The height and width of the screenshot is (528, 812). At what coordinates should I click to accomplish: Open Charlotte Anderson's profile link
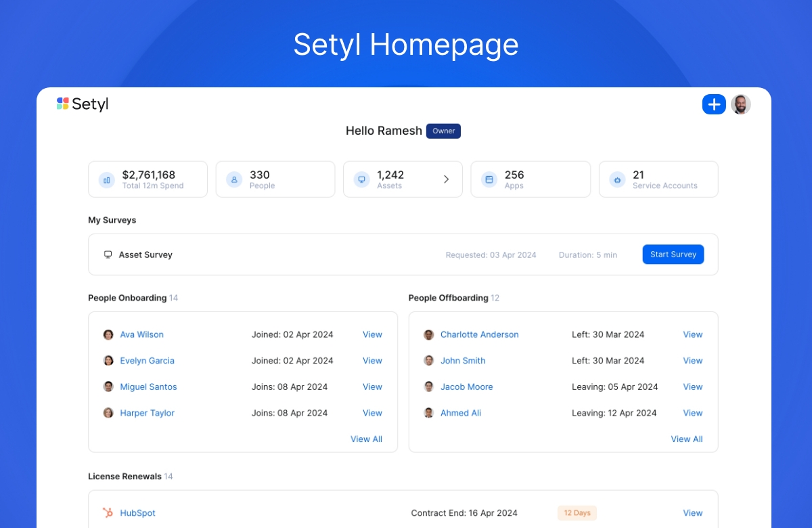click(x=479, y=334)
